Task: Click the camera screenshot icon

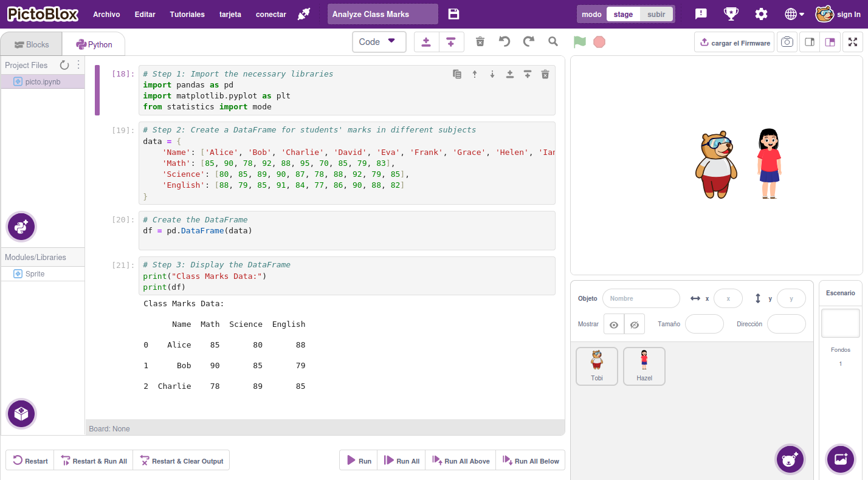Action: point(787,42)
